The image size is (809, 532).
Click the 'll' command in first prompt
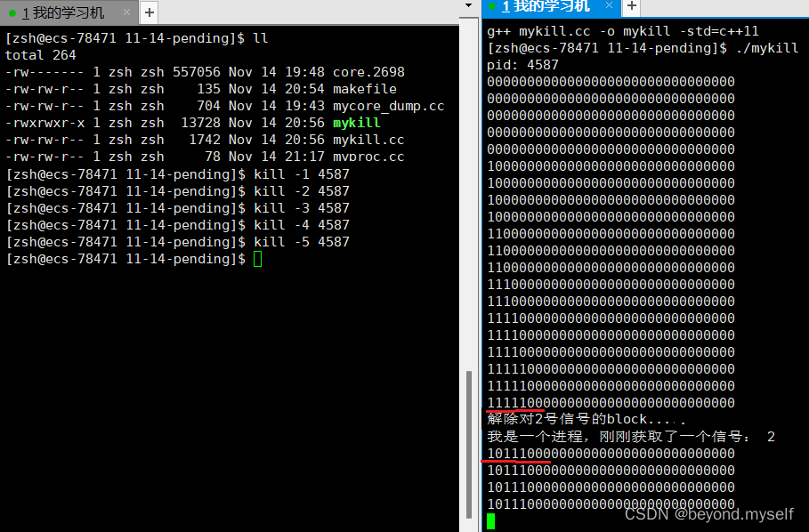pyautogui.click(x=261, y=38)
